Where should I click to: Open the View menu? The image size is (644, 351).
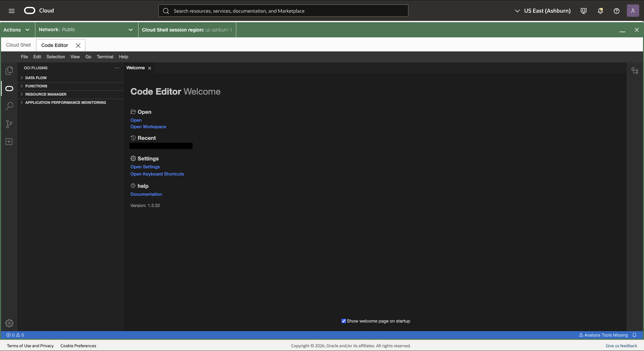[75, 57]
